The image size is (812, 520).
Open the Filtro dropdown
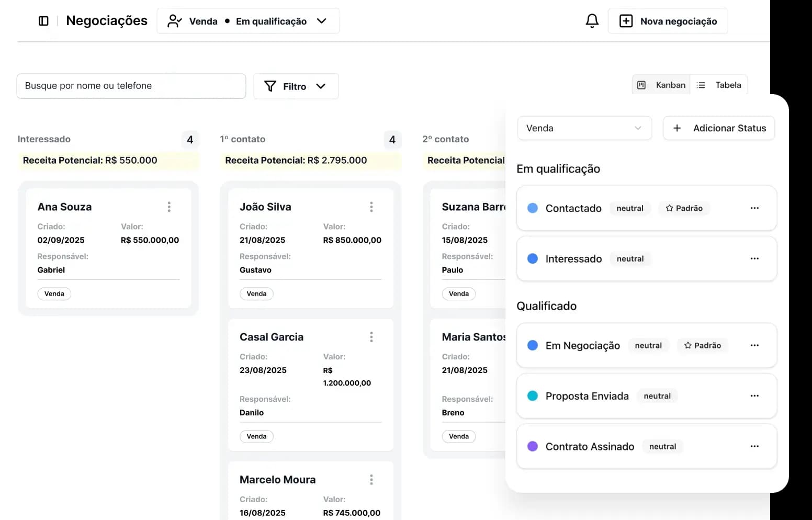tap(296, 86)
